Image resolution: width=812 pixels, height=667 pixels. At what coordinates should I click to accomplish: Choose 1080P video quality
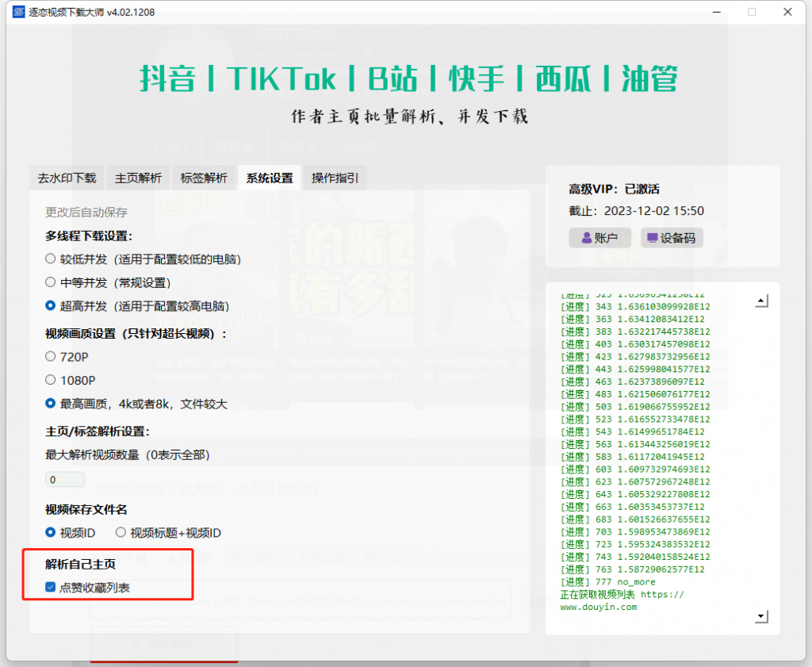point(50,380)
